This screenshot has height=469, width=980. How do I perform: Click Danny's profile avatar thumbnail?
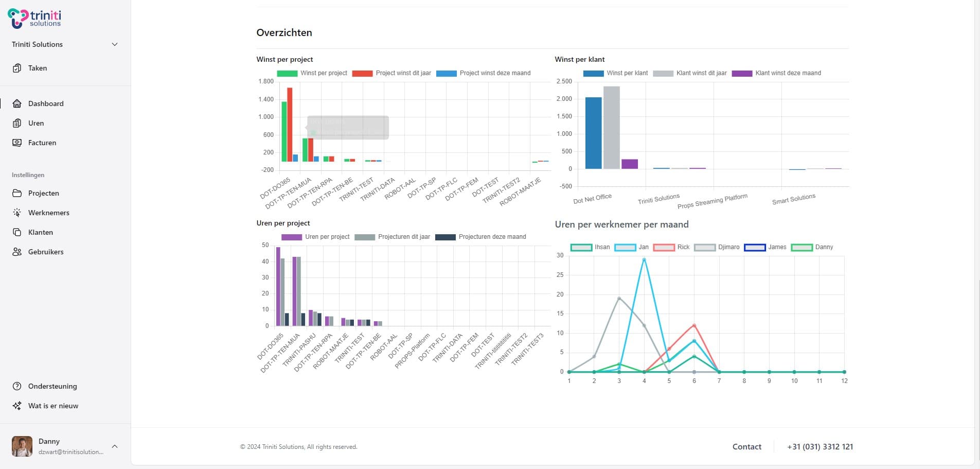(22, 446)
